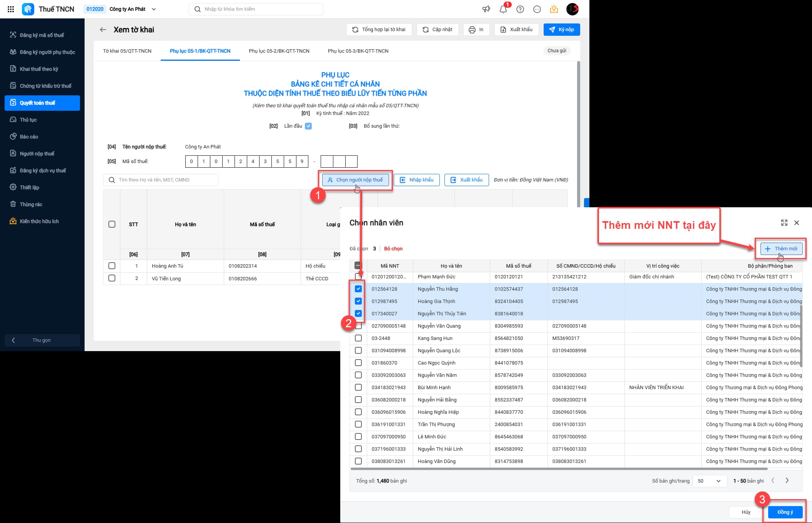Viewport: 812px width, 523px height.
Task: Click the Tìm theo Họ và tên search field
Action: click(161, 180)
